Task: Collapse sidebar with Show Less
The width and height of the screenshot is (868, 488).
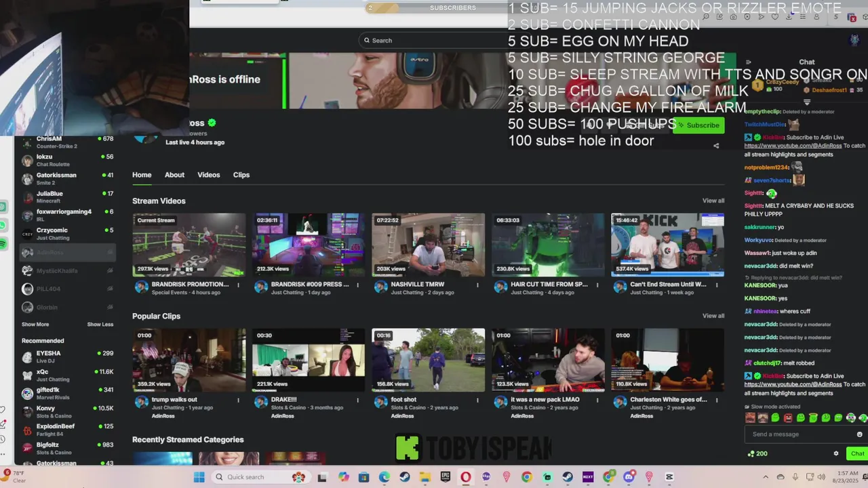Action: [100, 325]
